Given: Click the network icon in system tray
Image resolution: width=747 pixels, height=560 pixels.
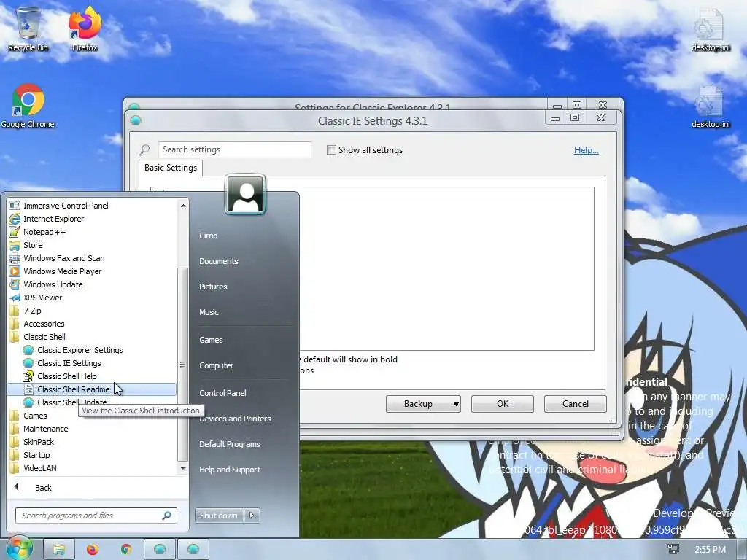Looking at the screenshot, I should (673, 549).
